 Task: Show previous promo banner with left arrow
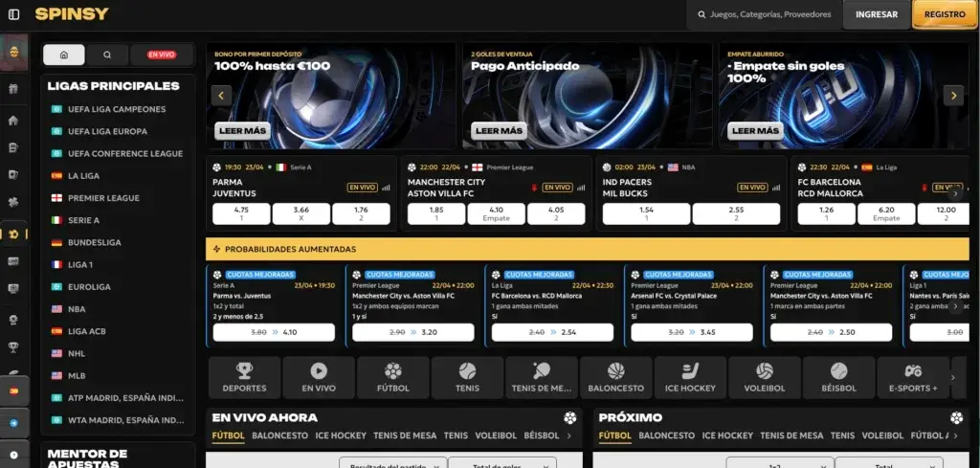coord(221,96)
